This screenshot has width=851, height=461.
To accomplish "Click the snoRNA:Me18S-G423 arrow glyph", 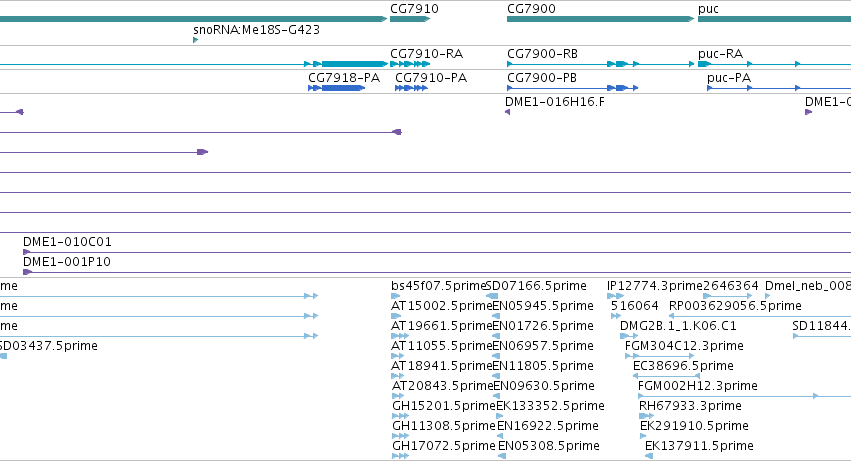I will (x=195, y=40).
